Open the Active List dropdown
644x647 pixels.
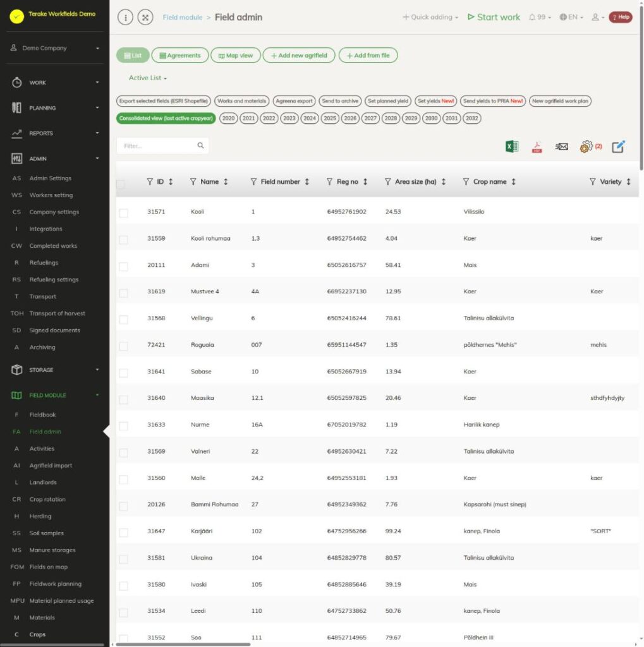[x=148, y=78]
